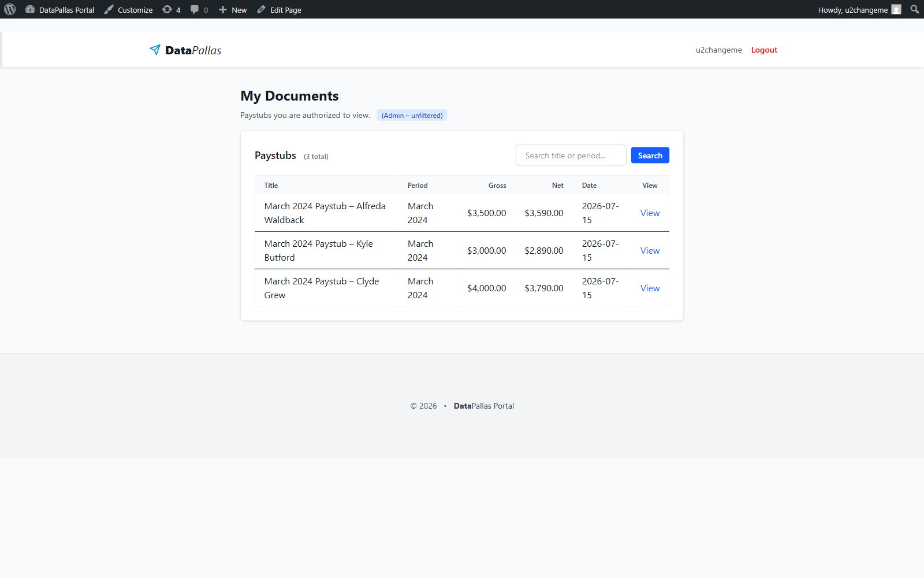Select Edit Page in admin bar
The image size is (924, 578).
(279, 9)
